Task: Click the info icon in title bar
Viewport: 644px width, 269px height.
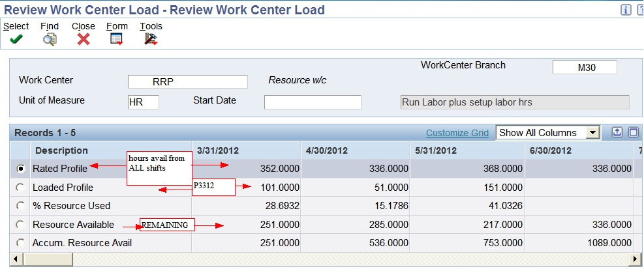Action: coord(626,10)
